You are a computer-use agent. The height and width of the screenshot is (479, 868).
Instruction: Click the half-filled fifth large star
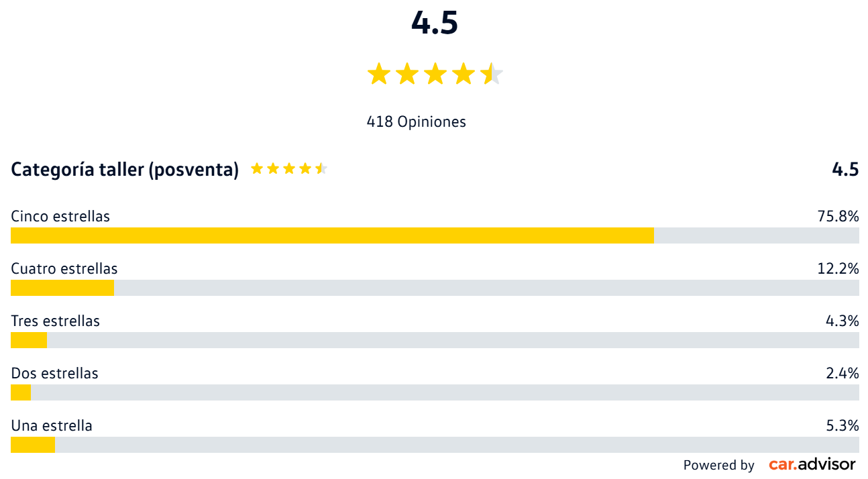(x=492, y=74)
